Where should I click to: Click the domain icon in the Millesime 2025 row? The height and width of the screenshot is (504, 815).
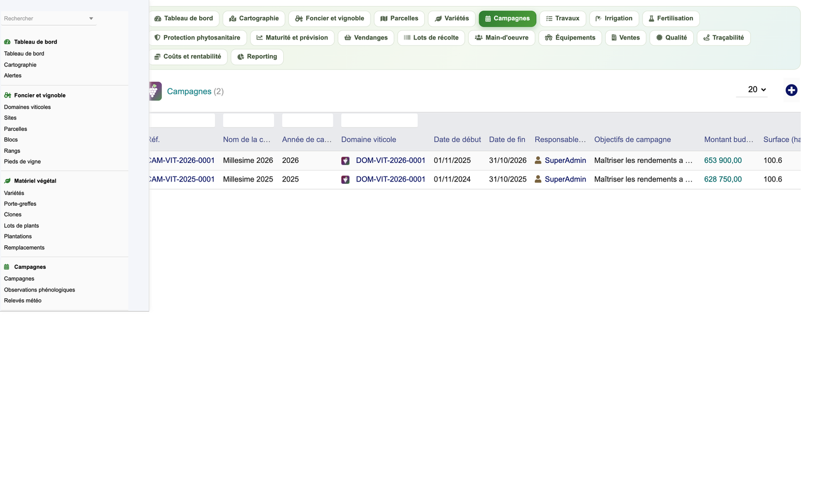pyautogui.click(x=345, y=179)
